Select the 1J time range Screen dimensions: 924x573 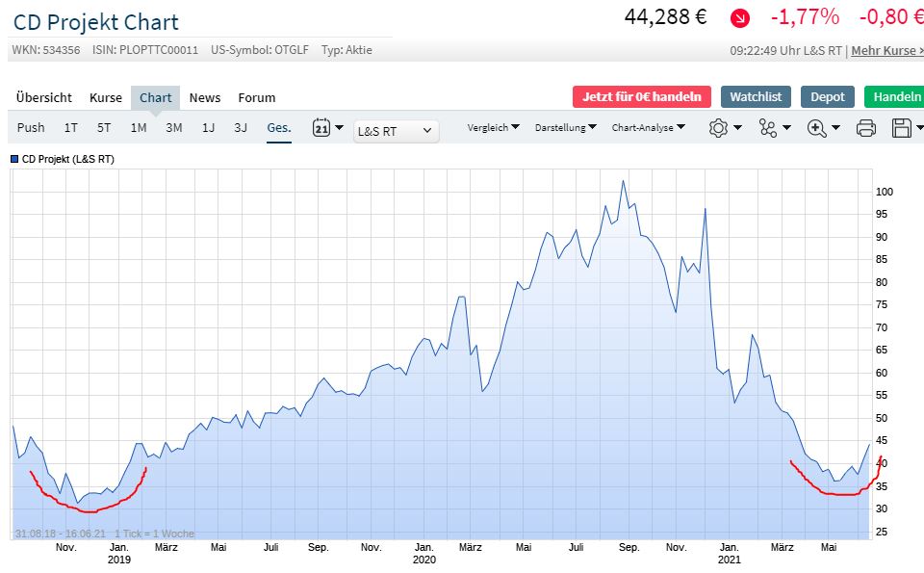coord(208,127)
